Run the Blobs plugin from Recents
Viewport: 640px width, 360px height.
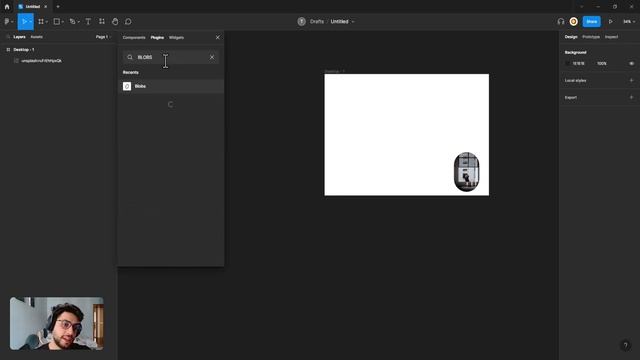tap(171, 86)
